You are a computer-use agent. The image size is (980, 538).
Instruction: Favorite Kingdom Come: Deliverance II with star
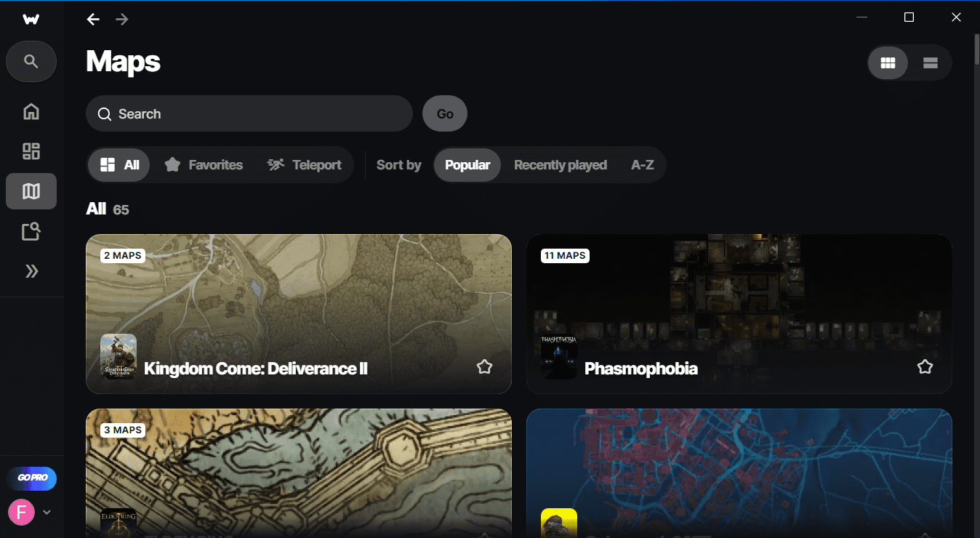point(484,366)
